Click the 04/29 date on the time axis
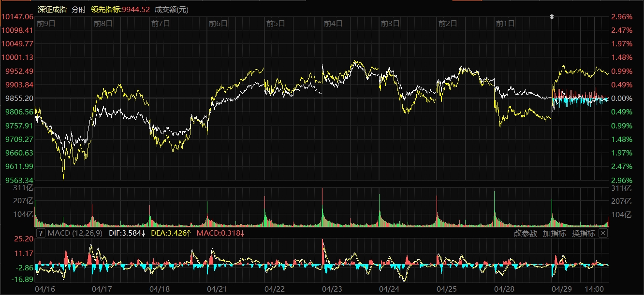The image size is (644, 295). [x=561, y=289]
